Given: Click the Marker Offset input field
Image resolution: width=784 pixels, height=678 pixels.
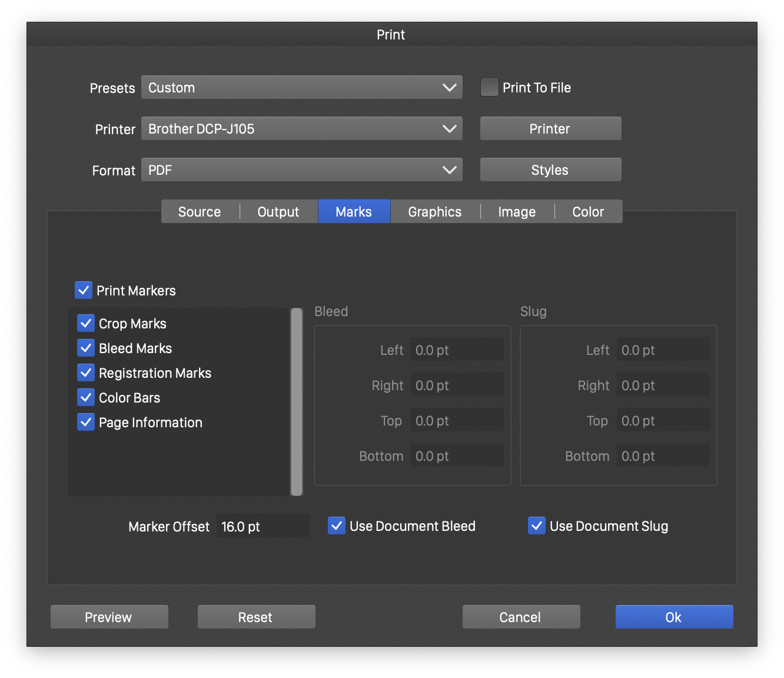Looking at the screenshot, I should pos(263,526).
